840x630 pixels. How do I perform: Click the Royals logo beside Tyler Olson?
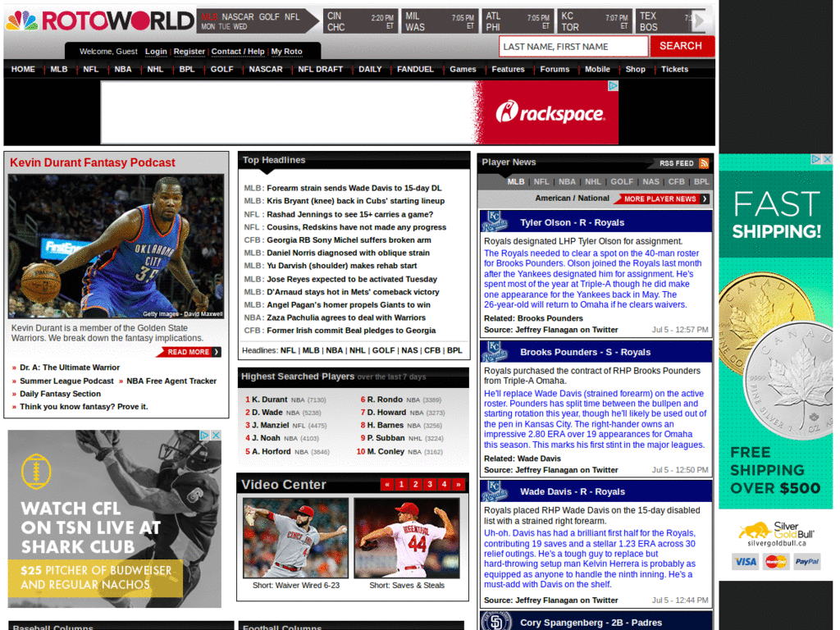(494, 221)
